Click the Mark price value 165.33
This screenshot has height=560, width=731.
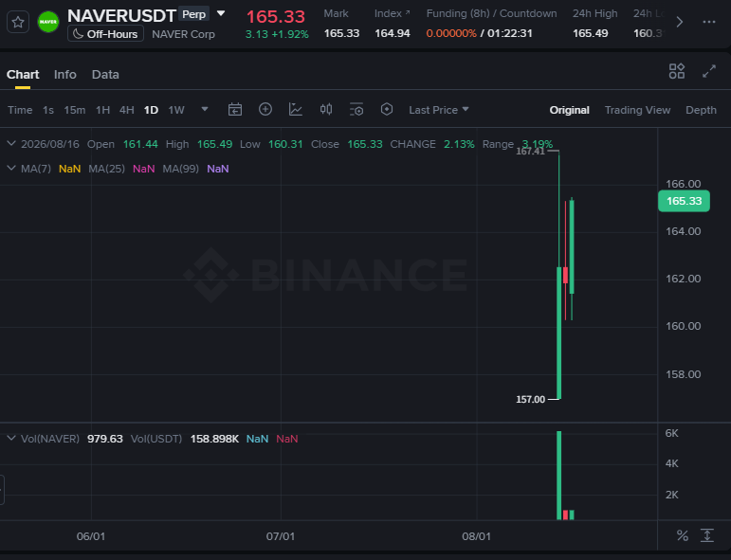click(341, 33)
